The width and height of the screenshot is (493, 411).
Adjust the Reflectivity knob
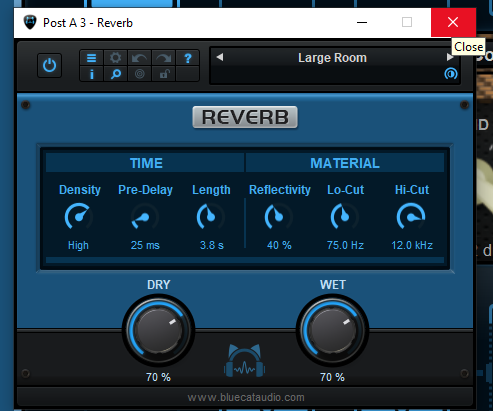click(x=279, y=217)
